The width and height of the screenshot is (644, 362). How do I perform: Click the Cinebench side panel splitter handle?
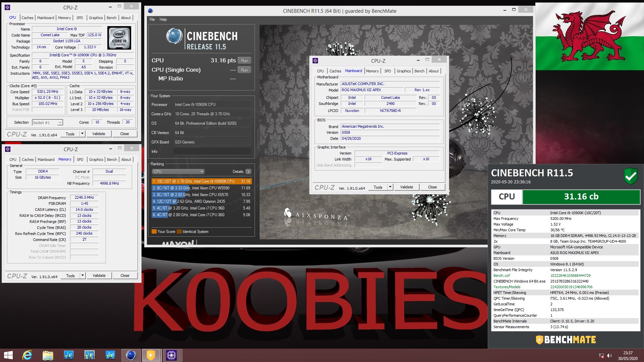pyautogui.click(x=258, y=138)
